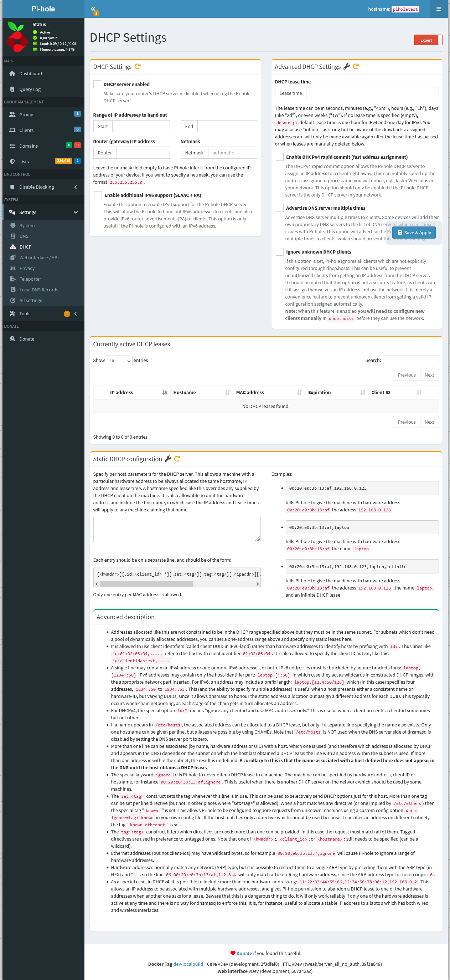Click wrench icon next to Static DHCP configuration
This screenshot has height=980, width=450.
coord(168,459)
